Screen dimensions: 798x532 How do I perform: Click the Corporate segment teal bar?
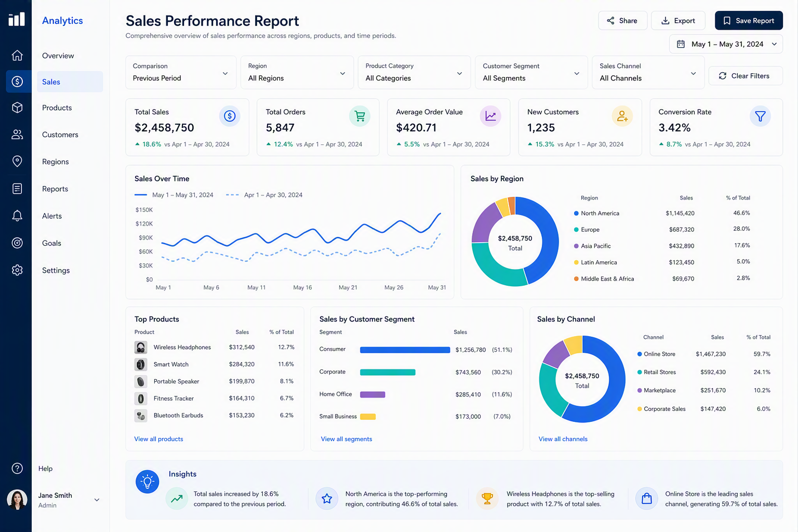(388, 372)
